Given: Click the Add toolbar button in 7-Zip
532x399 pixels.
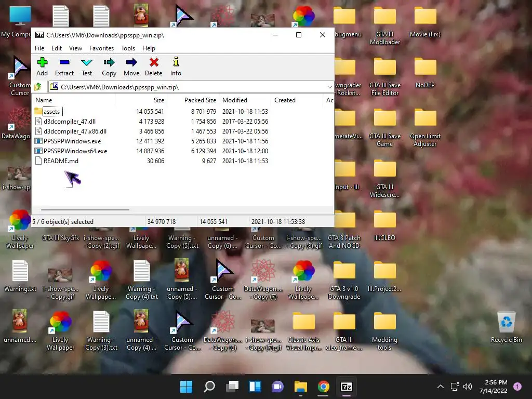Looking at the screenshot, I should [42, 66].
